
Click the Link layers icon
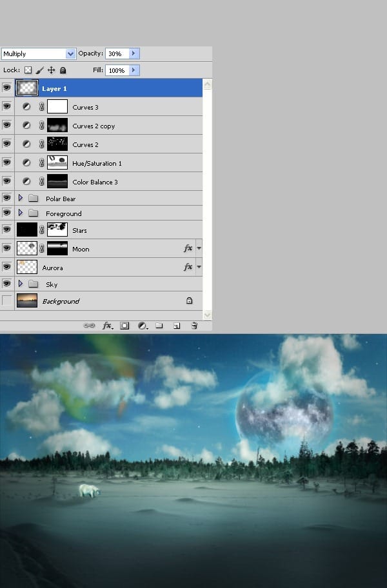89,326
